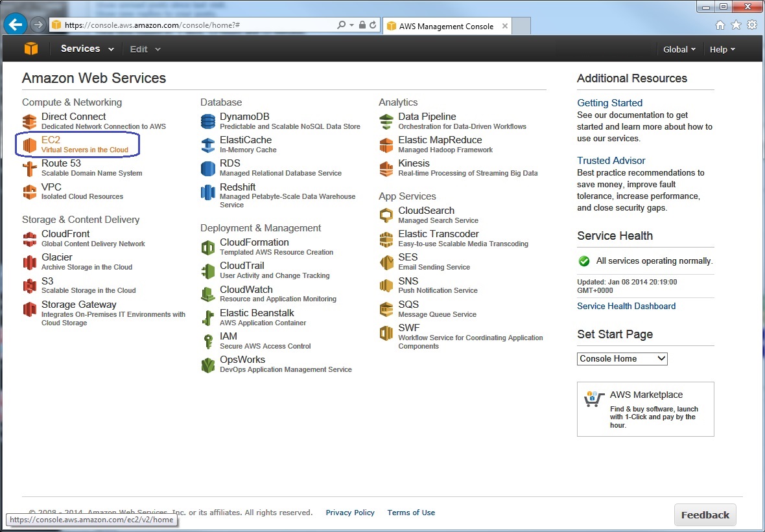Open the Privacy Policy link
Viewport: 765px width, 532px height.
point(350,513)
